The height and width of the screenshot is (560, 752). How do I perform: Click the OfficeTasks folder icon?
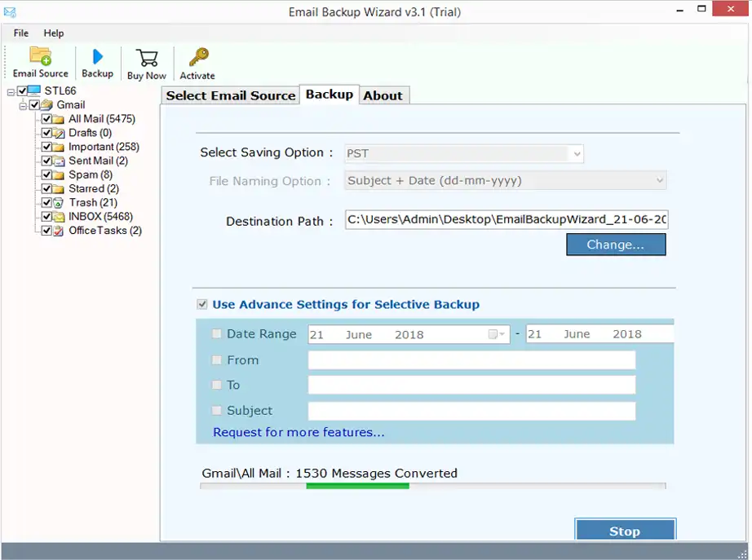pos(58,231)
